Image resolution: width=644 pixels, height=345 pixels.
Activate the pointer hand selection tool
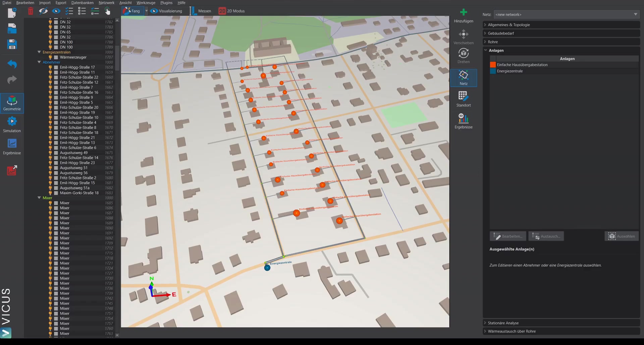(x=107, y=11)
